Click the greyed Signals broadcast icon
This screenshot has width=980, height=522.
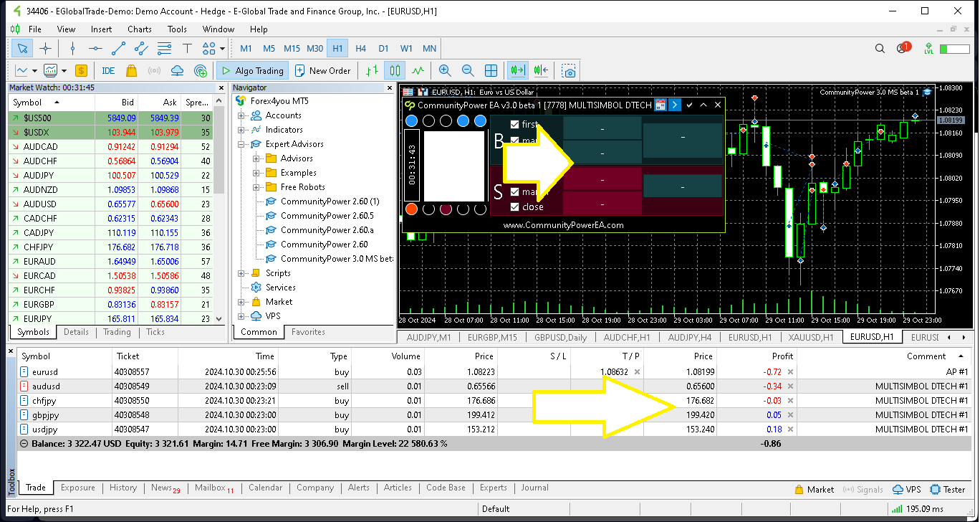154,71
